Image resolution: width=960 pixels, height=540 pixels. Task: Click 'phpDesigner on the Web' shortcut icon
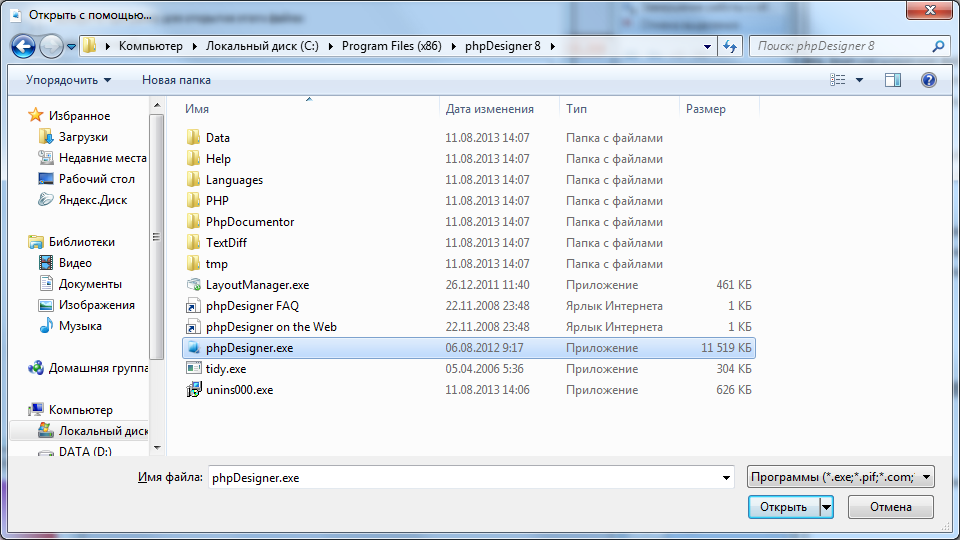coord(193,326)
